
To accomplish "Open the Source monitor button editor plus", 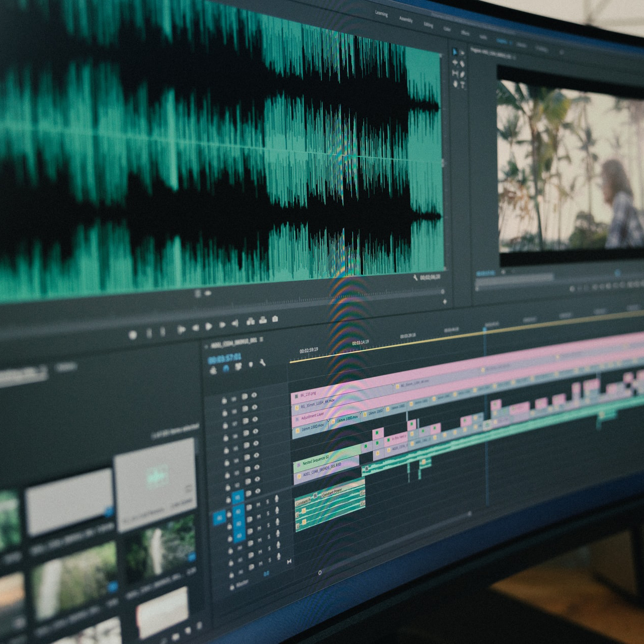I will point(445,302).
